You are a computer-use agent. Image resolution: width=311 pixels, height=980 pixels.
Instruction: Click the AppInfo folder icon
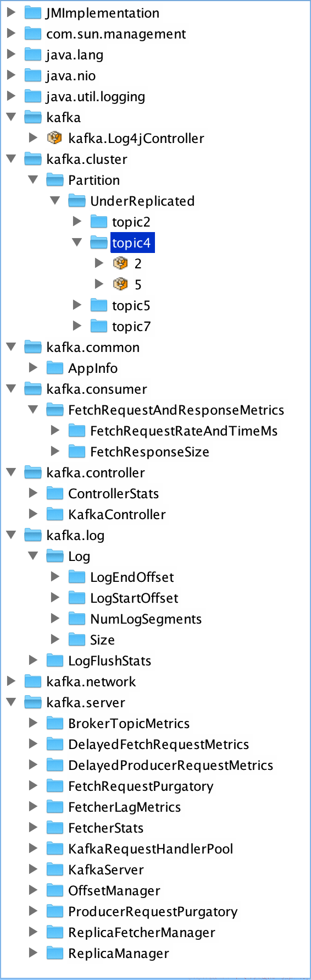[x=55, y=368]
